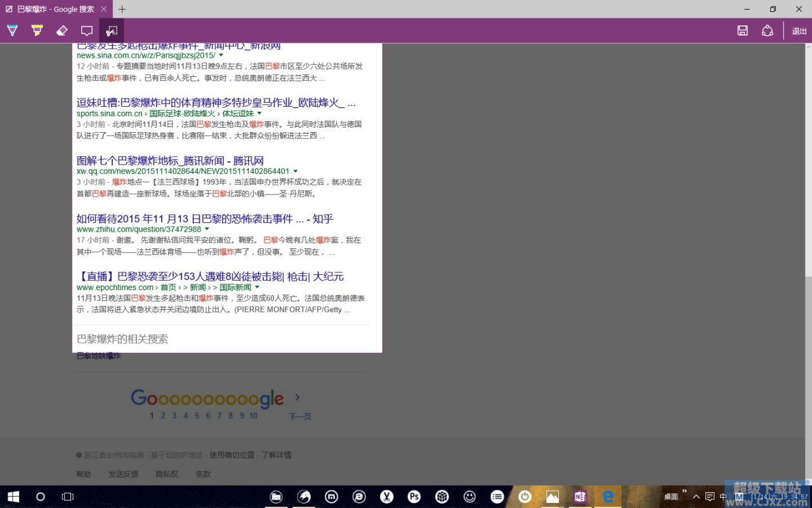Select the Eraser tool
Viewport: 812px width, 508px height.
point(62,30)
